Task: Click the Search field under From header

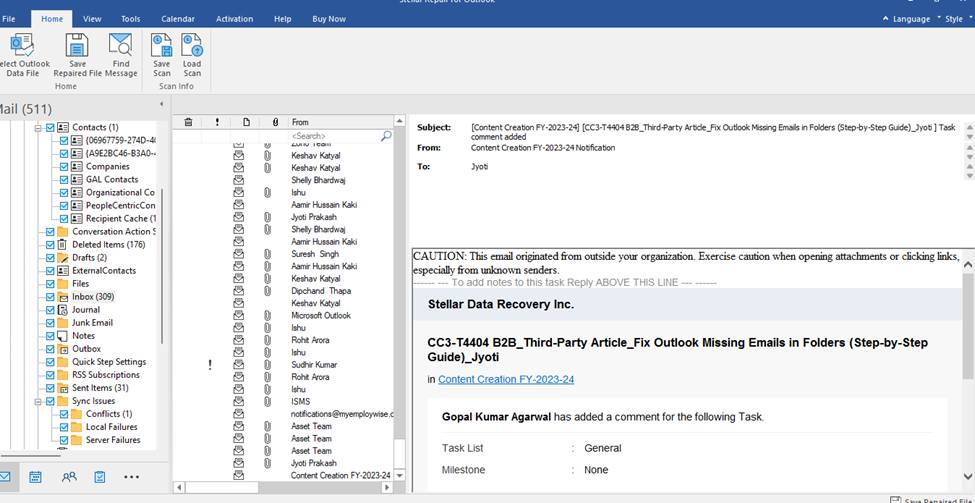Action: [x=335, y=136]
